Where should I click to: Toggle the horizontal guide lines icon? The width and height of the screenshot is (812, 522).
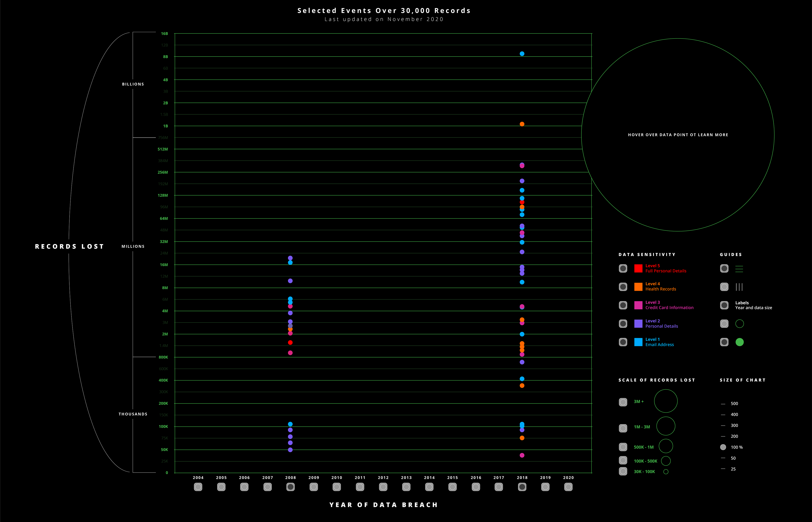tap(724, 268)
